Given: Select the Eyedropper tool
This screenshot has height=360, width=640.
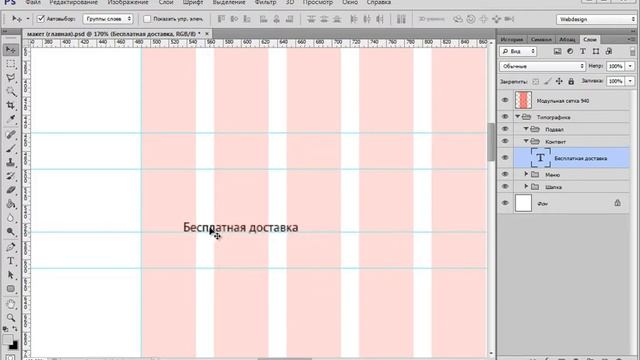Looking at the screenshot, I should click(x=11, y=120).
